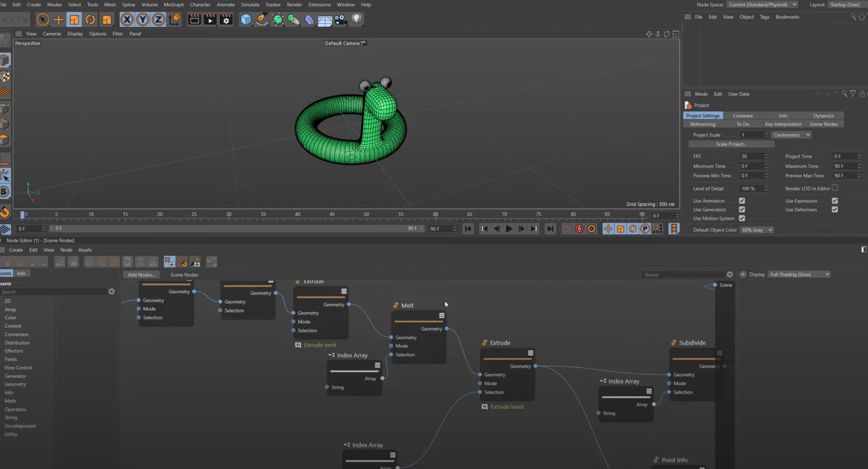Open the Pen/spline tool icon
This screenshot has width=868, height=469.
point(262,20)
